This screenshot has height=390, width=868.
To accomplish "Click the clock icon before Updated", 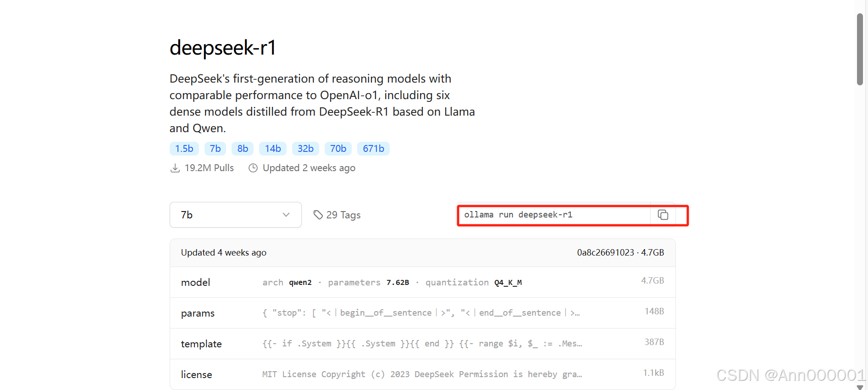I will click(x=253, y=168).
